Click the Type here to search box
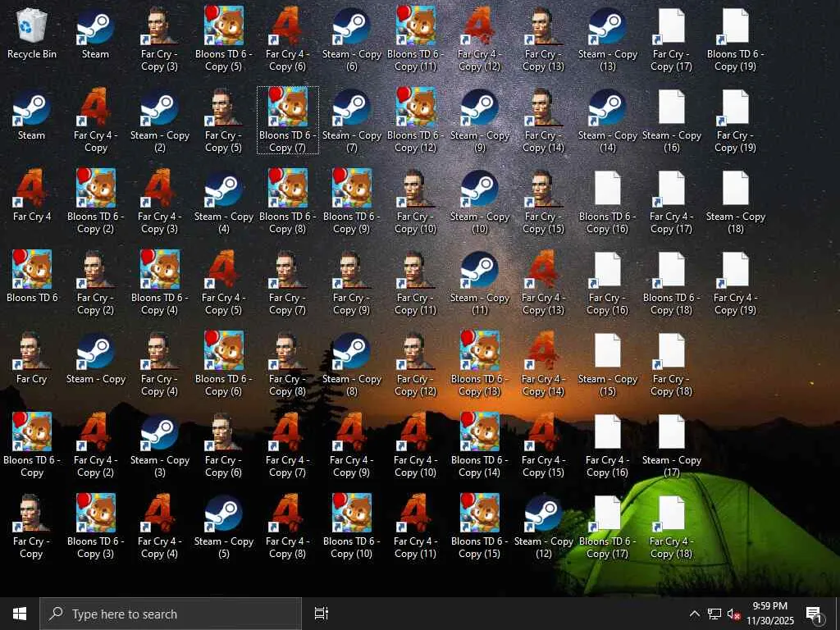The width and height of the screenshot is (840, 630). click(x=171, y=614)
